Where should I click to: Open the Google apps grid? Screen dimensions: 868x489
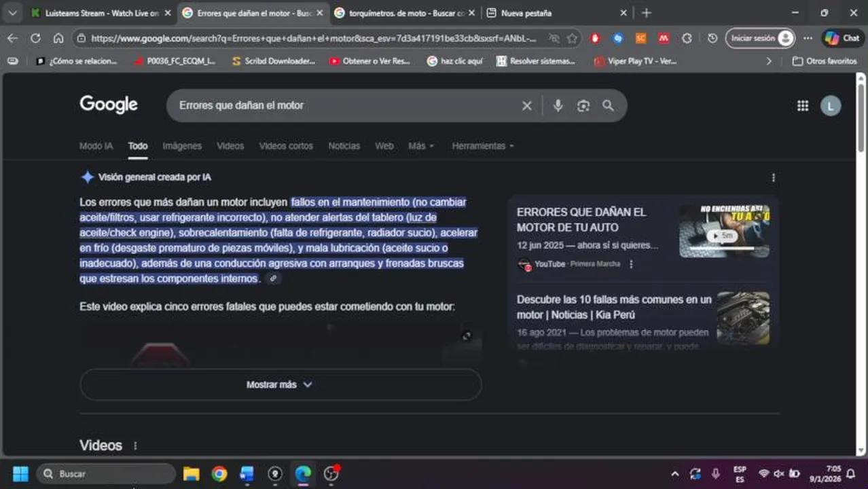pyautogui.click(x=803, y=105)
